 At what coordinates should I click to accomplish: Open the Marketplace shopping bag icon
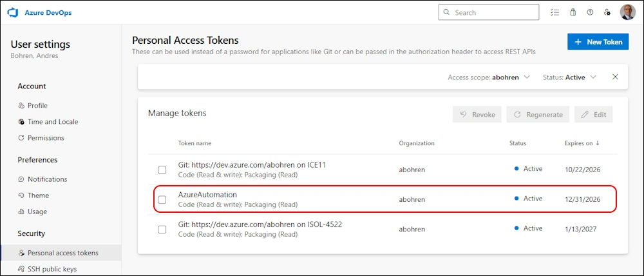[x=573, y=12]
